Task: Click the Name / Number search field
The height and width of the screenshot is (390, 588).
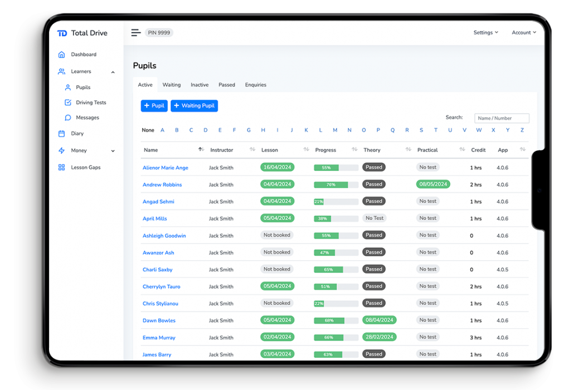Action: 501,118
